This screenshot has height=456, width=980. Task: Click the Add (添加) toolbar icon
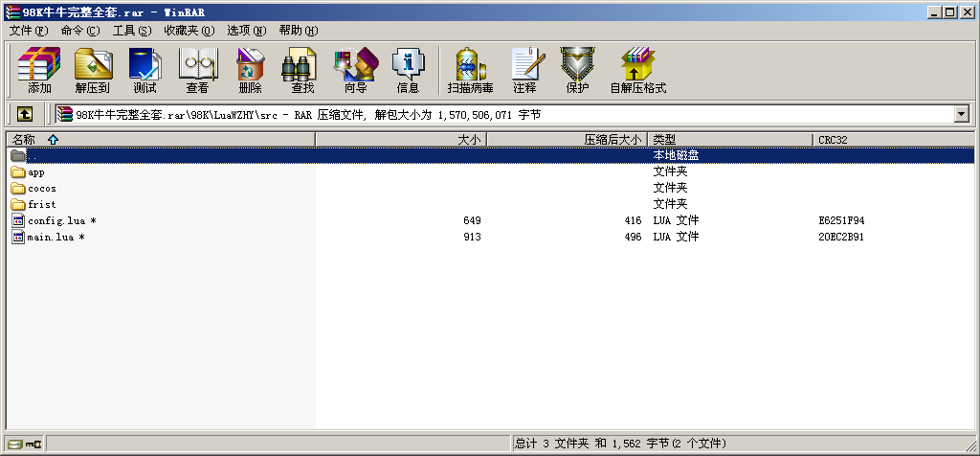[x=39, y=70]
